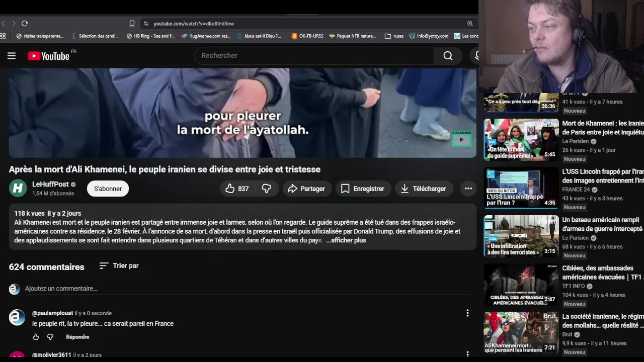
Task: Open the site settings icon beside the URL
Action: pos(146,24)
